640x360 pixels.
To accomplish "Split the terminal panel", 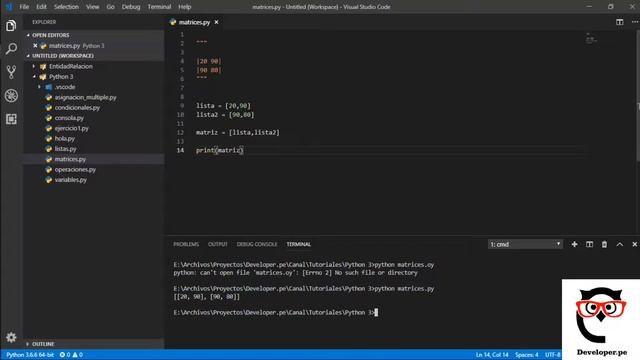I will pyautogui.click(x=589, y=244).
